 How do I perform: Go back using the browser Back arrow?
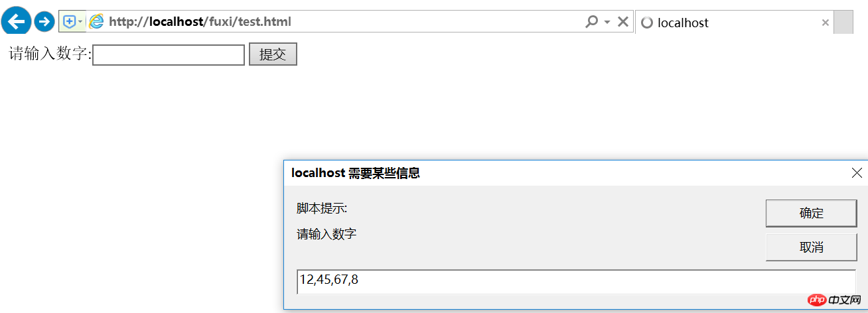click(x=16, y=21)
